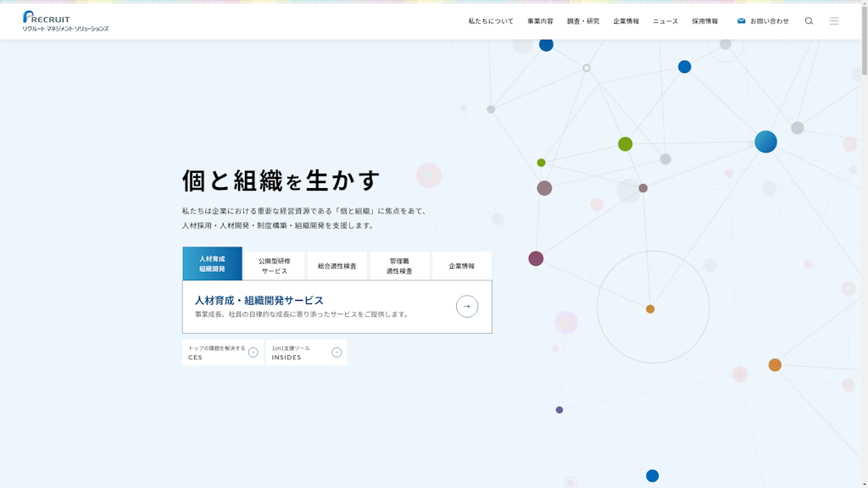Open 事業内容 in the navigation bar
This screenshot has width=868, height=488.
pyautogui.click(x=540, y=21)
